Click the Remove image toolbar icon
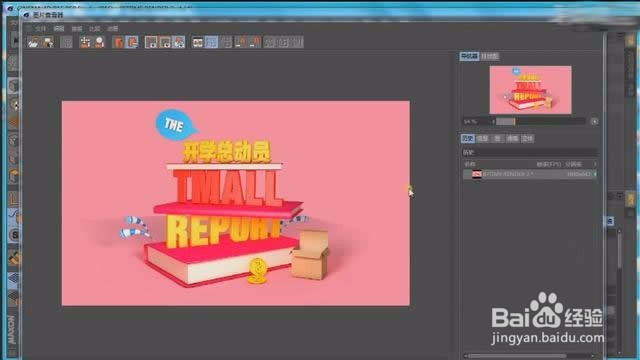 (85, 42)
